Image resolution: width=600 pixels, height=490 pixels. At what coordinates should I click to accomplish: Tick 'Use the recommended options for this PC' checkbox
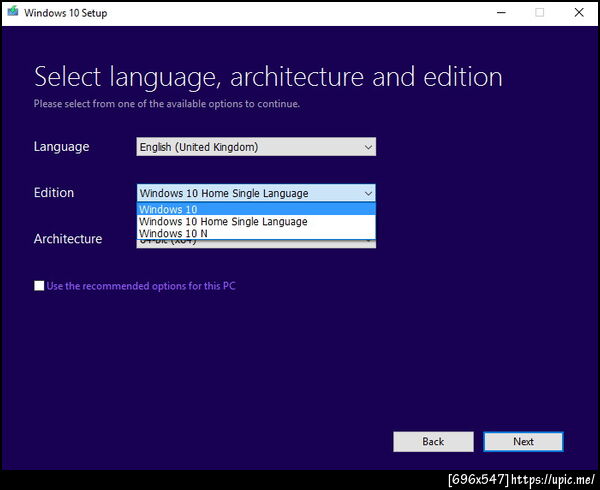click(39, 286)
